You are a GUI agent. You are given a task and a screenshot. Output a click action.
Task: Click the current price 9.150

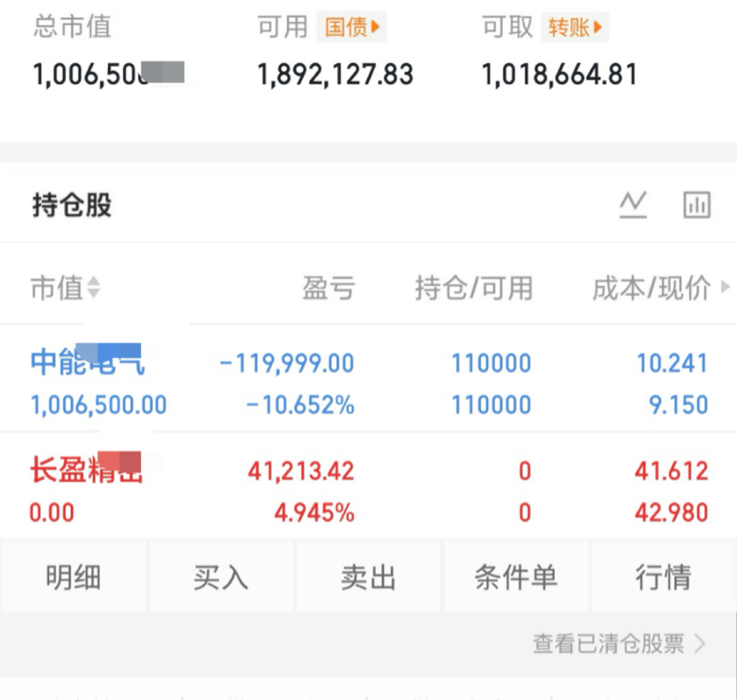[x=678, y=405]
